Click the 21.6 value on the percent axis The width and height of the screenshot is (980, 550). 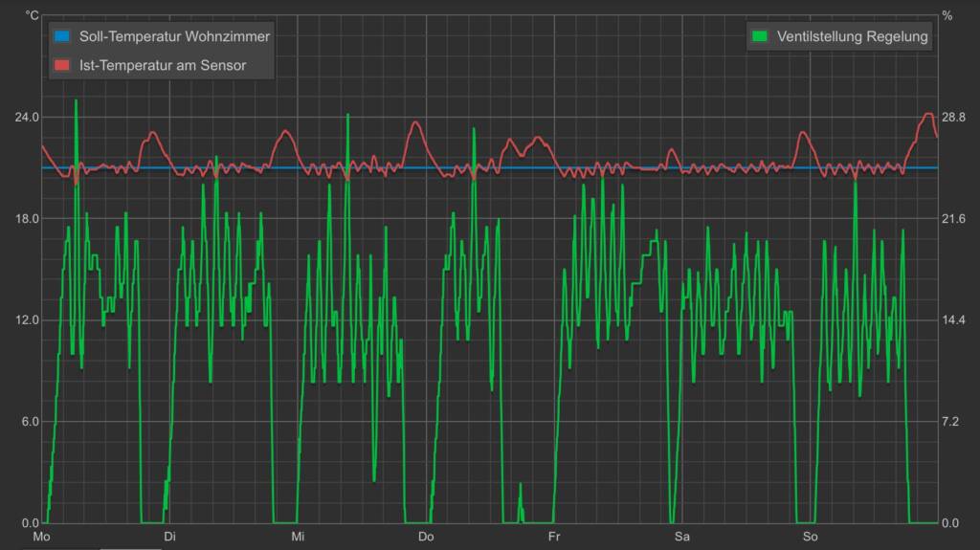click(954, 218)
